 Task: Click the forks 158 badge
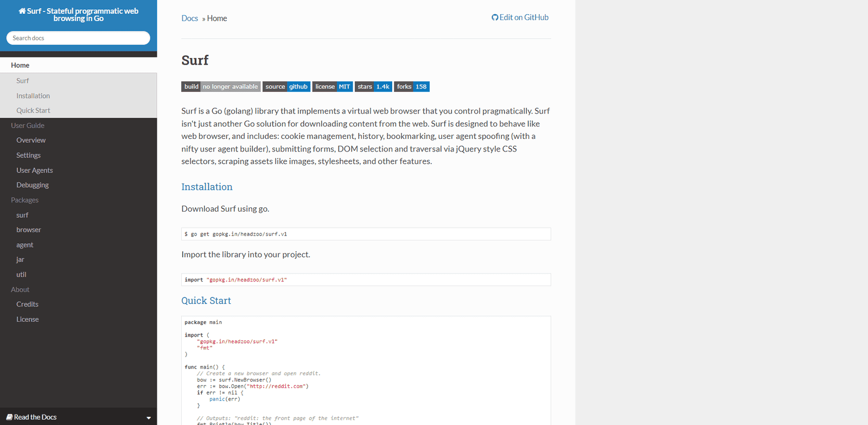(x=412, y=87)
